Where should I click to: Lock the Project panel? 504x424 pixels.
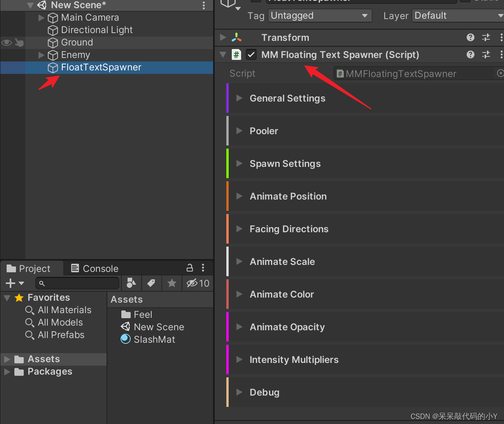pos(190,268)
